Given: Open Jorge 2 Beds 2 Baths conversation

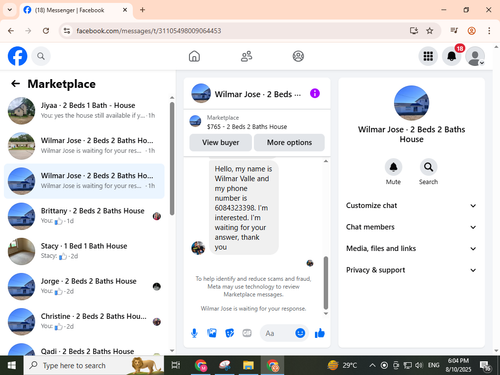Looking at the screenshot, I should tap(84, 286).
